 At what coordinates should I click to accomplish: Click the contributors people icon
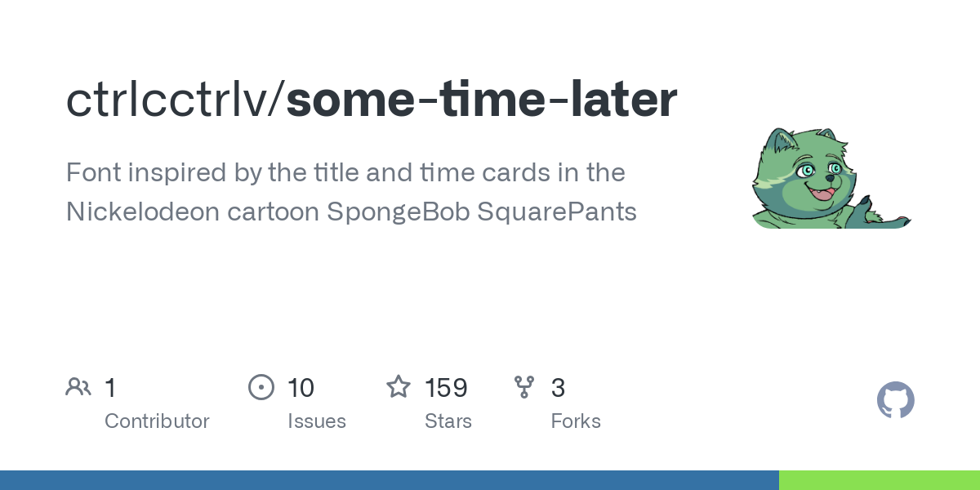click(x=78, y=387)
